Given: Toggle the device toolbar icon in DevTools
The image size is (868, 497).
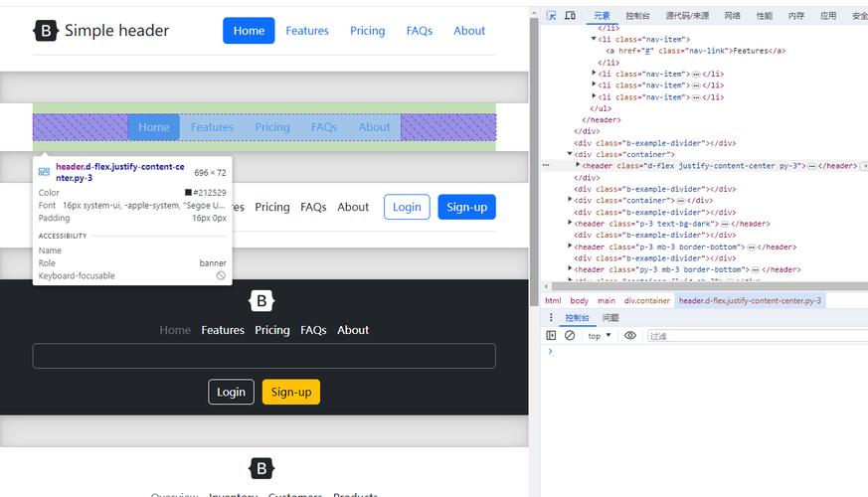Looking at the screenshot, I should 570,16.
